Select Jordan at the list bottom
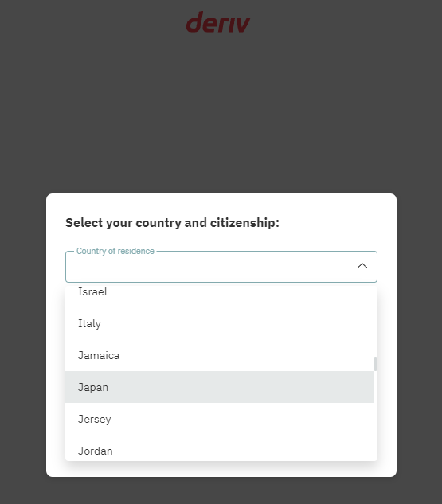The height and width of the screenshot is (504, 442). tap(219, 449)
